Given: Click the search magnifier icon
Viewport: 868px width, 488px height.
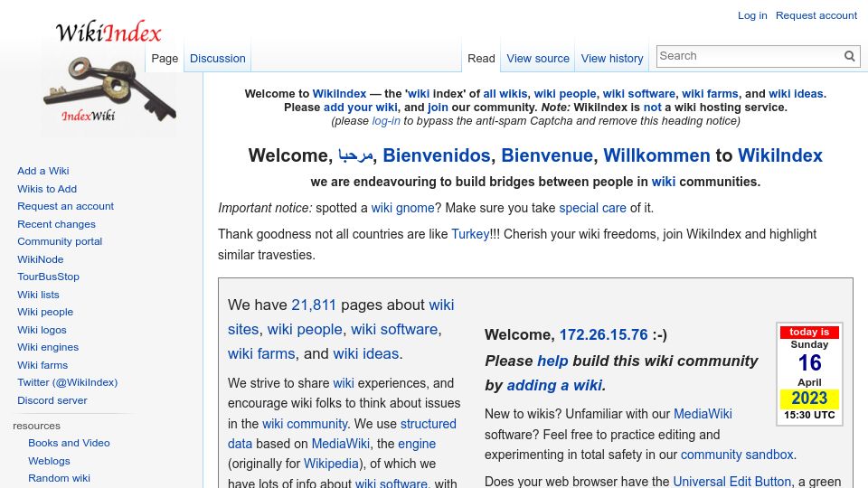Looking at the screenshot, I should tap(849, 56).
